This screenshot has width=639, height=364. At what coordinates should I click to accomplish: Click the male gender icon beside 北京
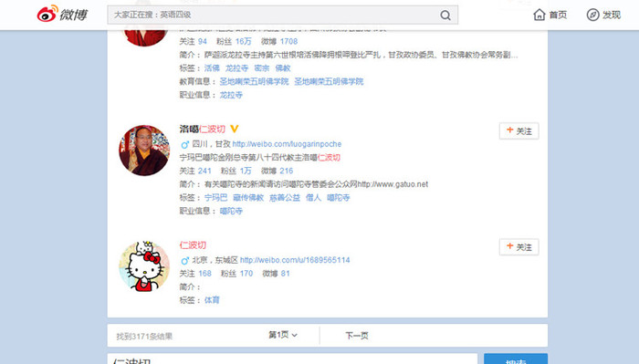[x=184, y=260]
